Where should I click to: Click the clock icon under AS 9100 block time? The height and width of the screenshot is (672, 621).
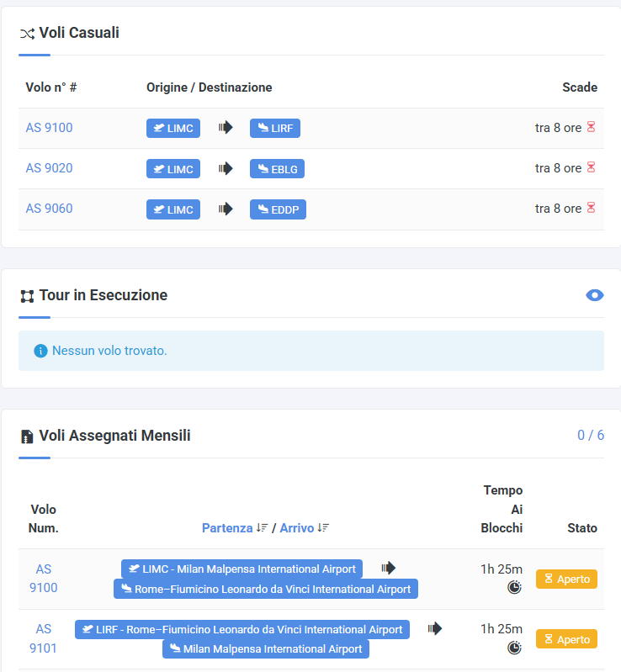tap(514, 587)
